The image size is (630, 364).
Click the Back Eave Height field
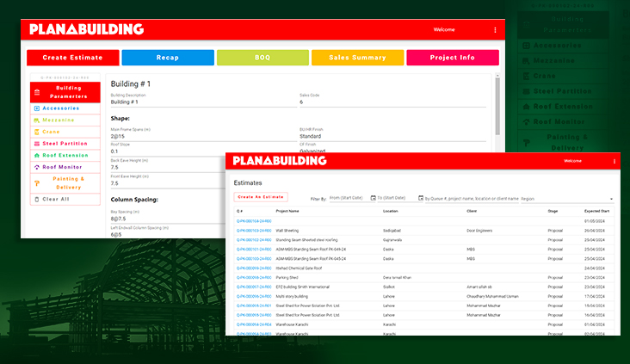coord(168,167)
